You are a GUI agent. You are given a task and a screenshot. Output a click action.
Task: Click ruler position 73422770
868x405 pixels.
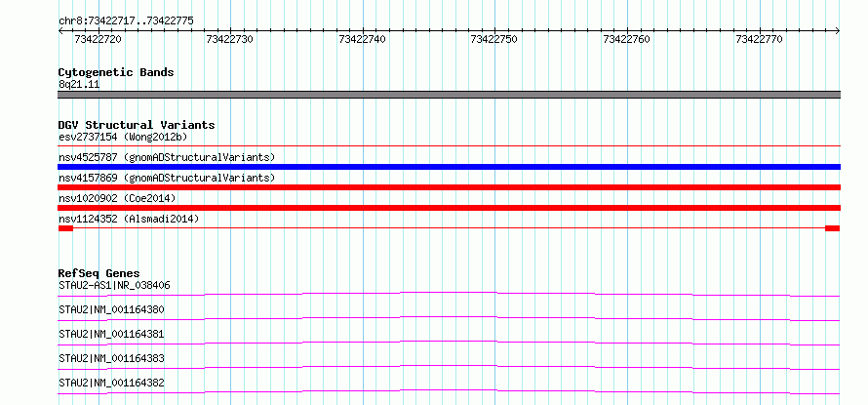[760, 39]
